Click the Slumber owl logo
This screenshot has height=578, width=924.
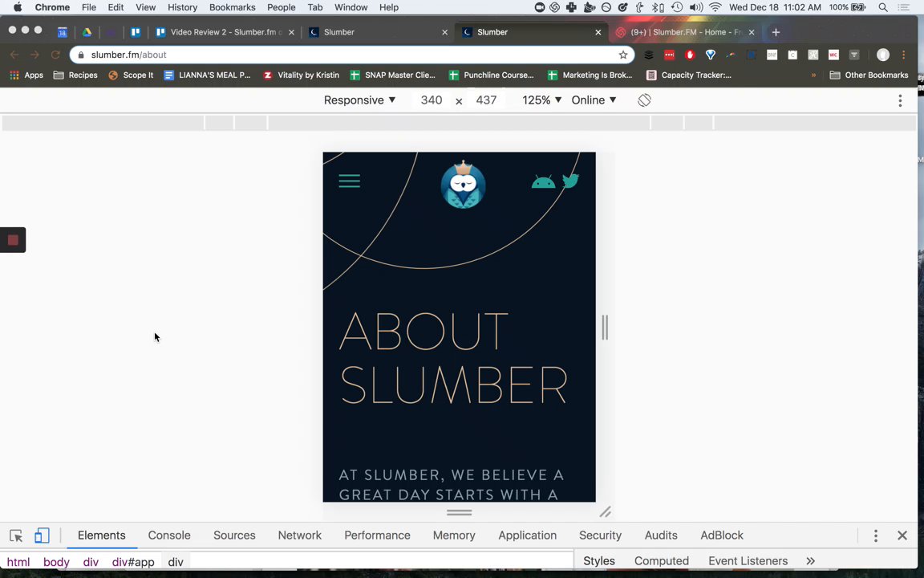[x=463, y=185]
